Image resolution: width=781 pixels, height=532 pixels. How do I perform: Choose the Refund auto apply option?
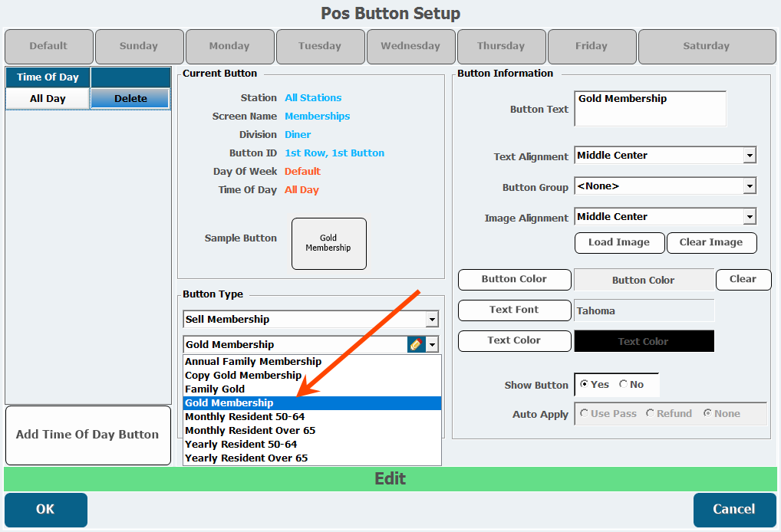(x=650, y=413)
